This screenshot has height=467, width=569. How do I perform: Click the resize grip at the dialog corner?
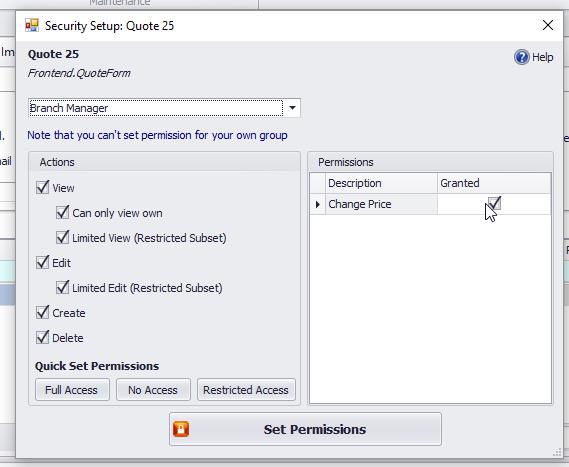557,452
